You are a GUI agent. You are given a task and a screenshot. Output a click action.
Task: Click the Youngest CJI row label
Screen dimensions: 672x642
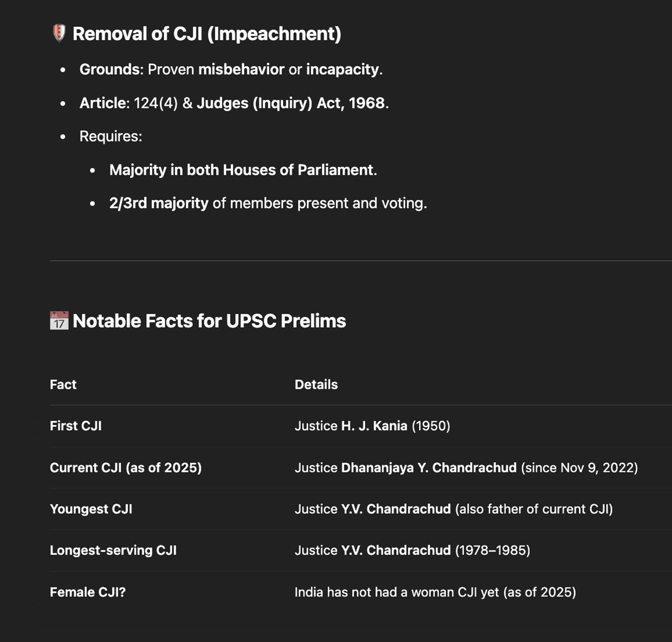[91, 509]
